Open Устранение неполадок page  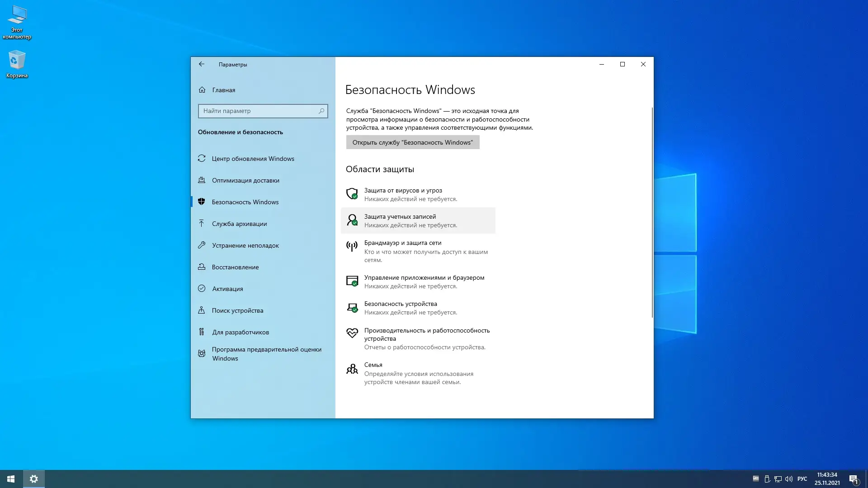click(245, 245)
